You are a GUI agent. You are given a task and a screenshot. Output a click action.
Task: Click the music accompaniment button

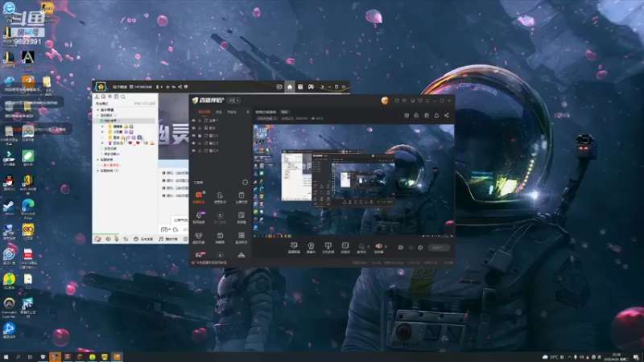pos(168,239)
